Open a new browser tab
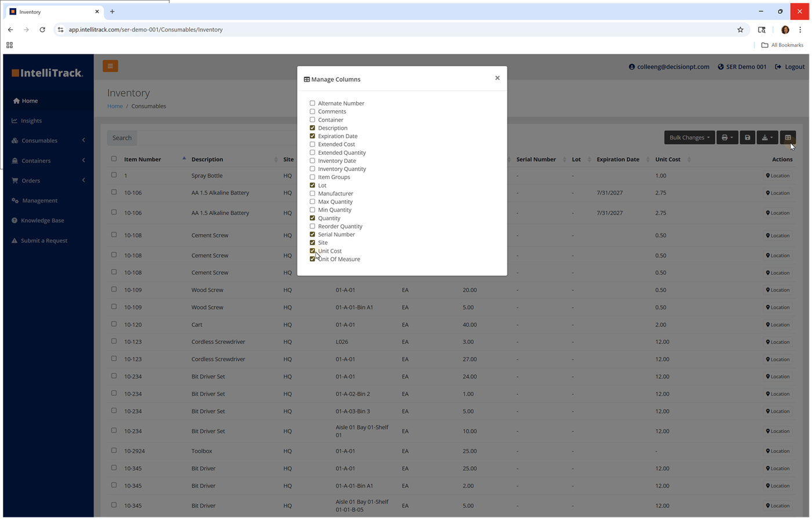Screen dimensions: 812x520 112,12
